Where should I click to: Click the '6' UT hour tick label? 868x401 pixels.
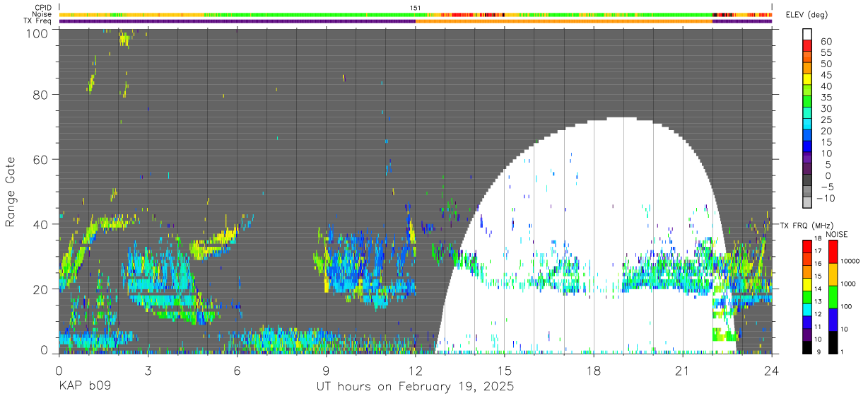pyautogui.click(x=237, y=370)
